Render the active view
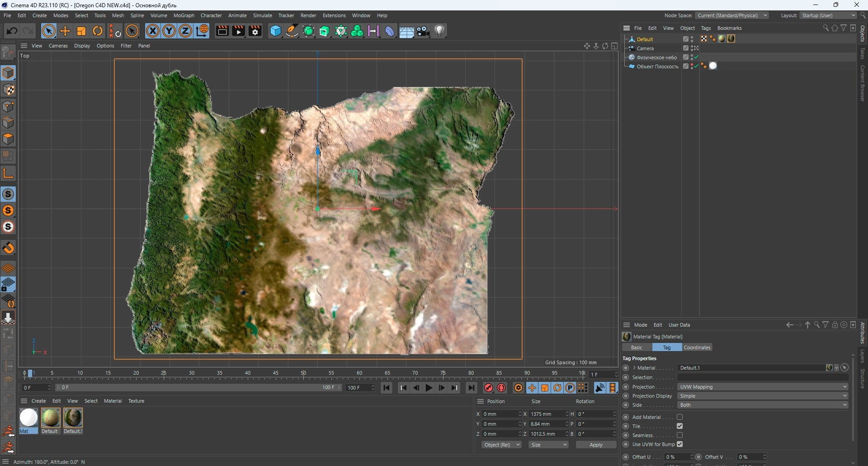The height and width of the screenshot is (466, 868). point(222,31)
